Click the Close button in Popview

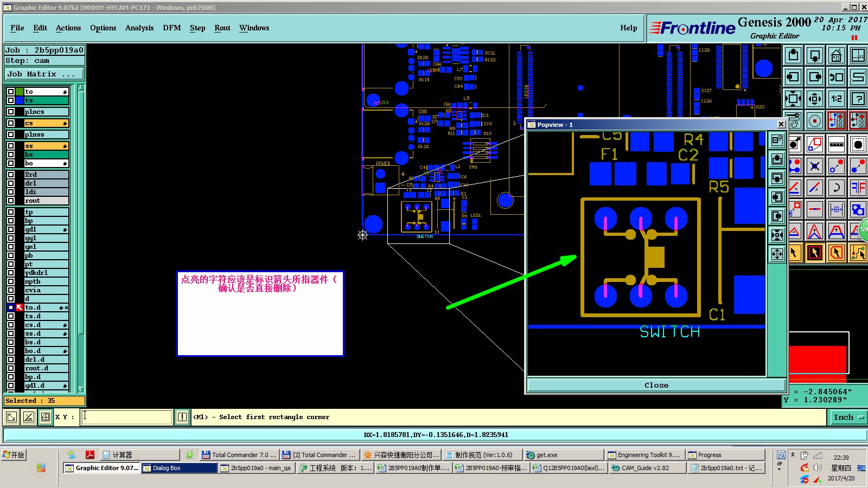(656, 385)
